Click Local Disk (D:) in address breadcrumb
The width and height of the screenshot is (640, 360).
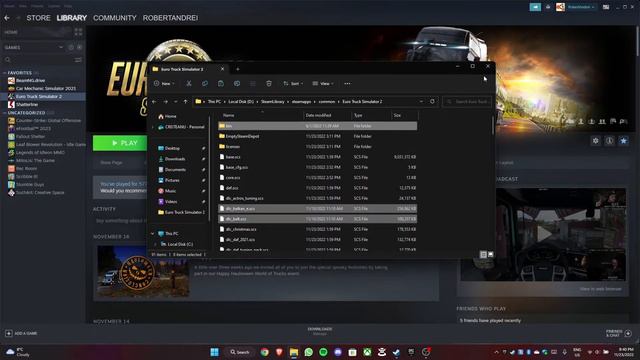click(241, 102)
